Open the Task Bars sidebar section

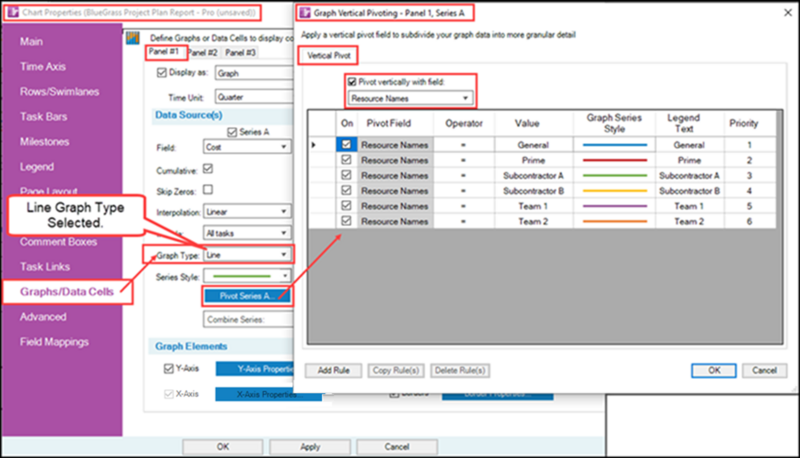pos(43,117)
